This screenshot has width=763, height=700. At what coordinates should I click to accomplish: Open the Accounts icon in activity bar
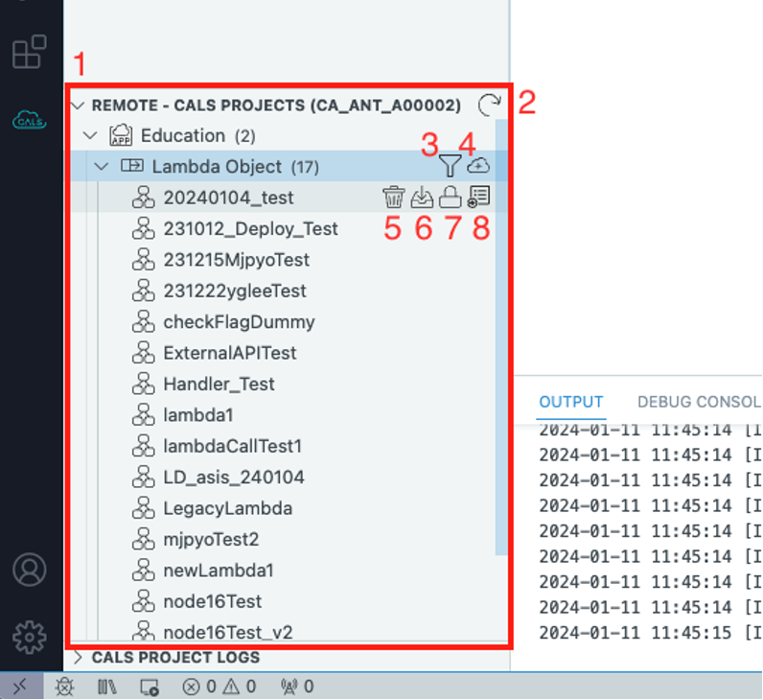tap(29, 569)
